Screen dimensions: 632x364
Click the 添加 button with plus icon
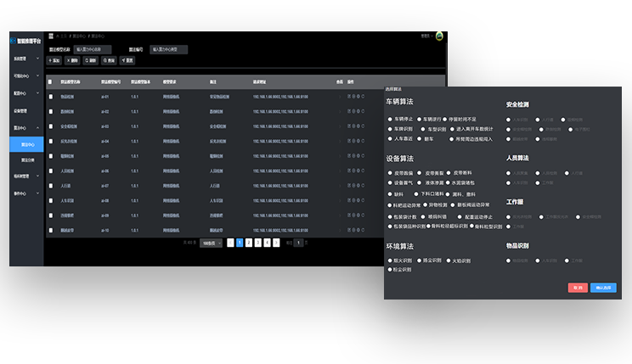[x=55, y=61]
